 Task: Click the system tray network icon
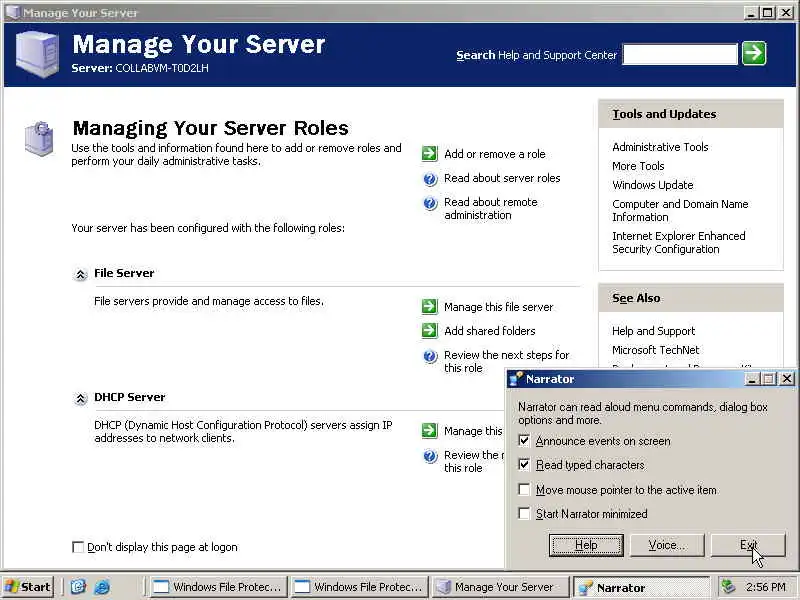[x=727, y=587]
